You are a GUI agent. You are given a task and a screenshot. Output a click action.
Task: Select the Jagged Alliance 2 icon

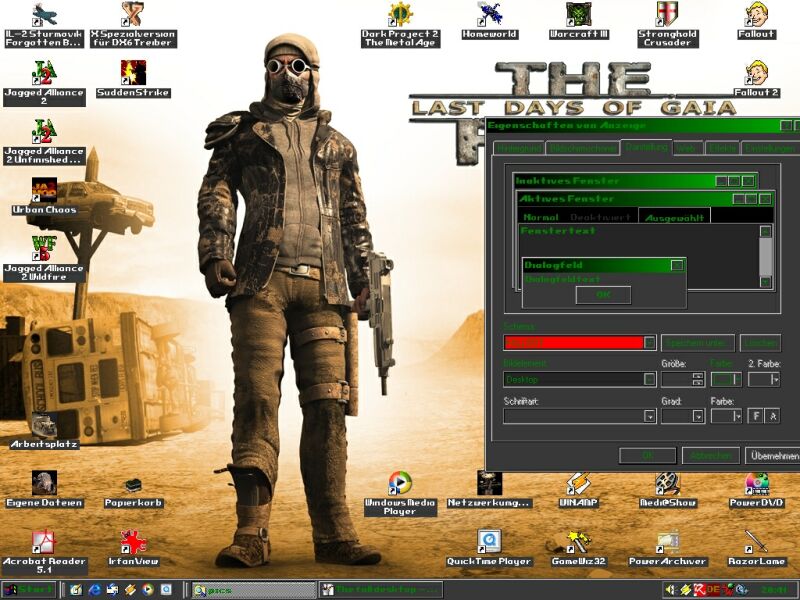[44, 83]
